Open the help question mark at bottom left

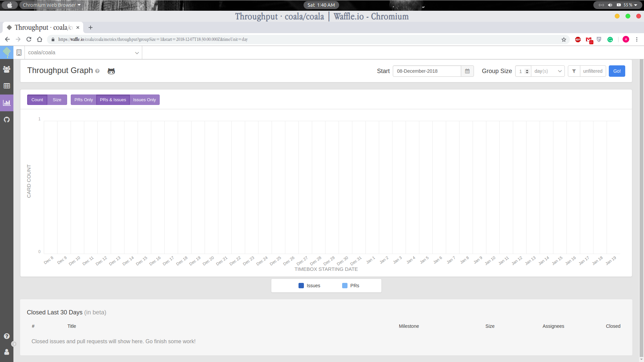tap(6, 336)
